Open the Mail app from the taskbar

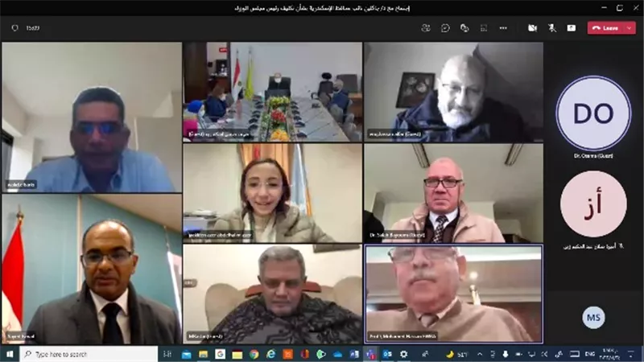click(187, 354)
